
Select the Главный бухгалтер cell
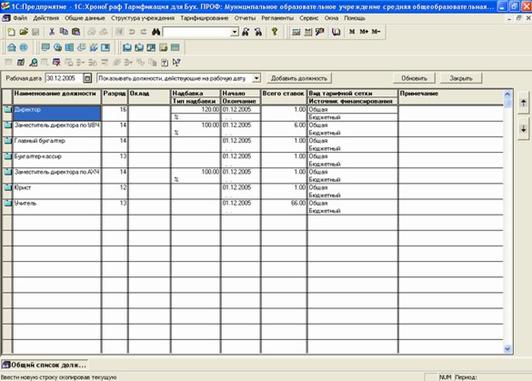[x=57, y=144]
